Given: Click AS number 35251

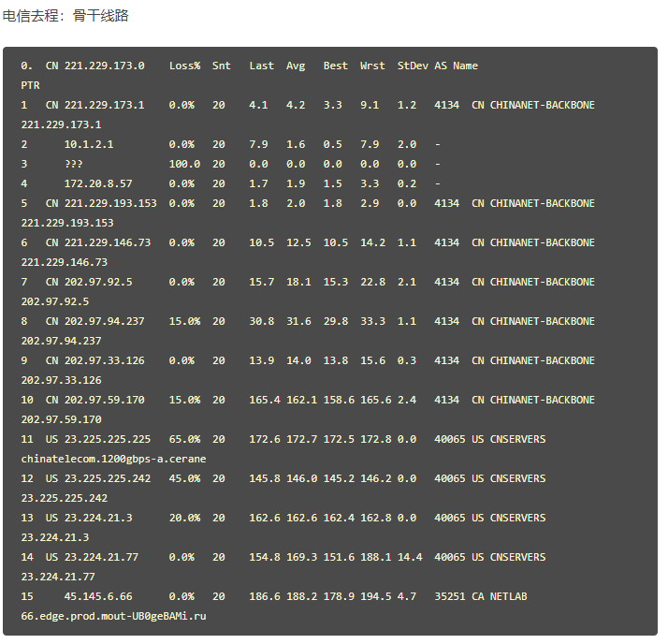Looking at the screenshot, I should tap(446, 596).
